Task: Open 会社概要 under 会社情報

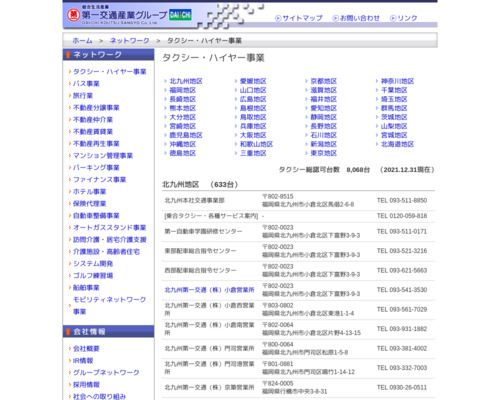Action: point(86,349)
